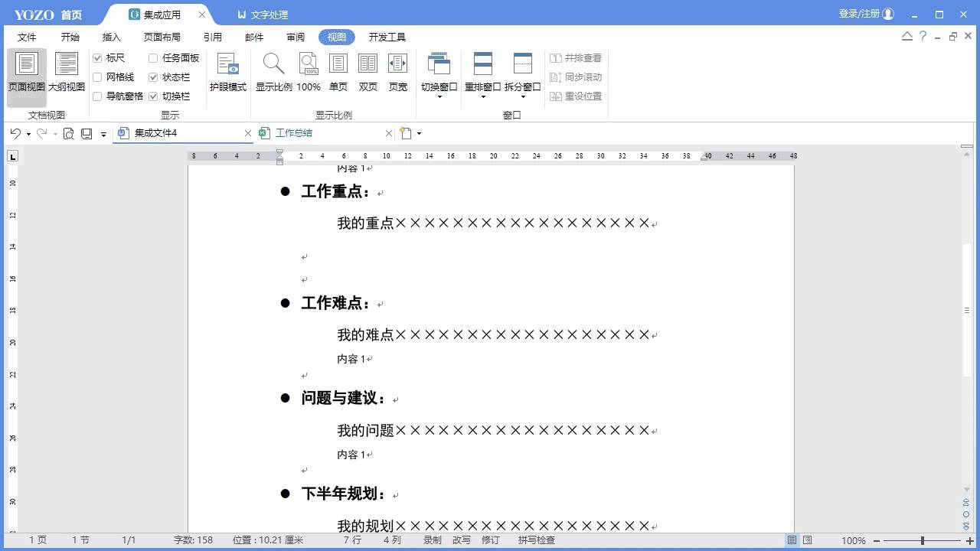Click the New Document icon beside tabs
980x551 pixels.
click(x=407, y=133)
